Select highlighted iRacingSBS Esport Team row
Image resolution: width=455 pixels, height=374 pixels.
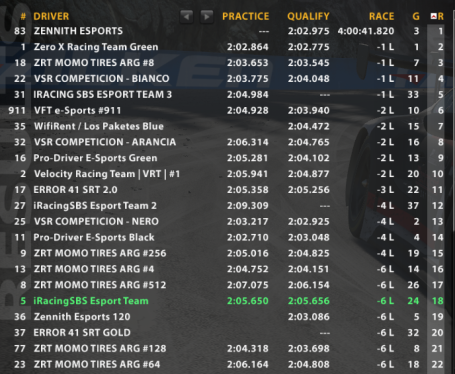[227, 301]
